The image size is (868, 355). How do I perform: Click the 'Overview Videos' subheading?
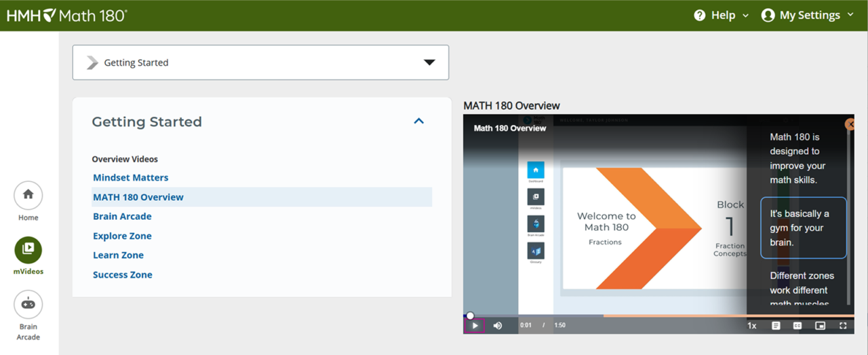[125, 160]
